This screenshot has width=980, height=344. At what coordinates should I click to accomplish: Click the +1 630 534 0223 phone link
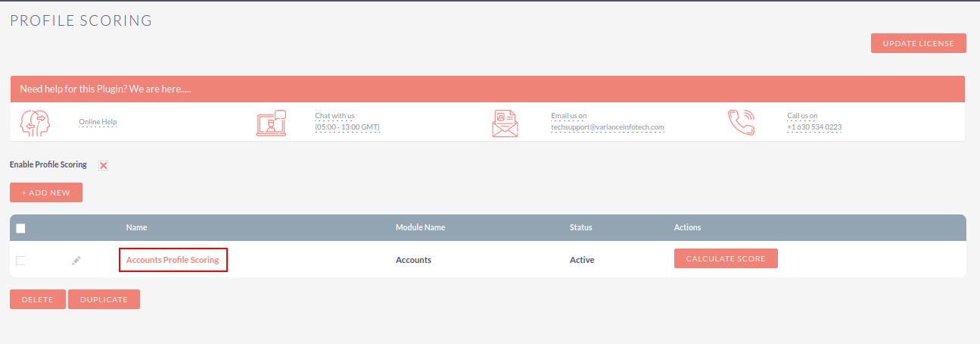pos(814,127)
